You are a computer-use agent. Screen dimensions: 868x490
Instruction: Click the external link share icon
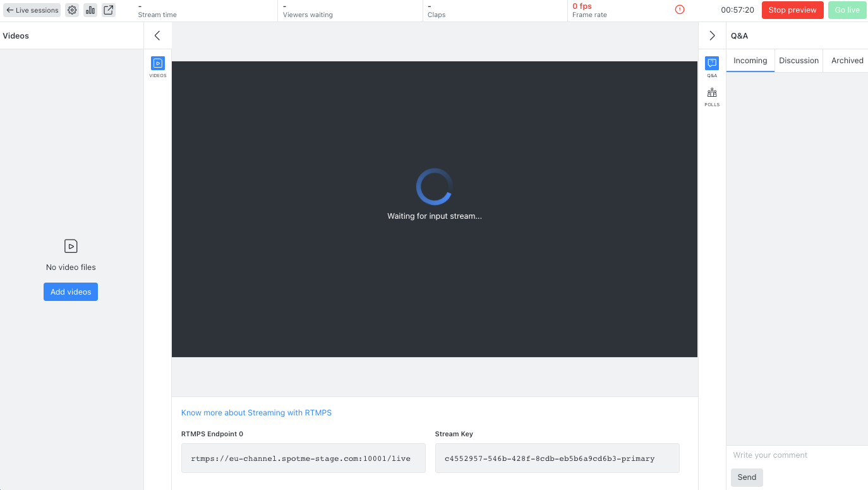point(108,10)
